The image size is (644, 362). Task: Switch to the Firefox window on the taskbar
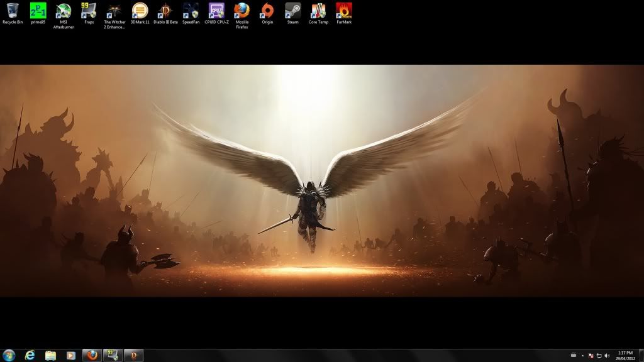point(92,356)
